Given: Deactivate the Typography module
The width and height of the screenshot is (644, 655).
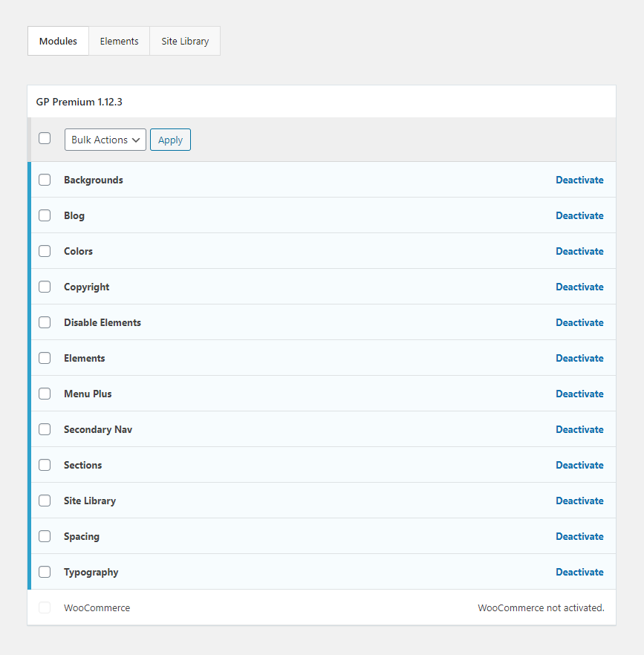Looking at the screenshot, I should 579,572.
